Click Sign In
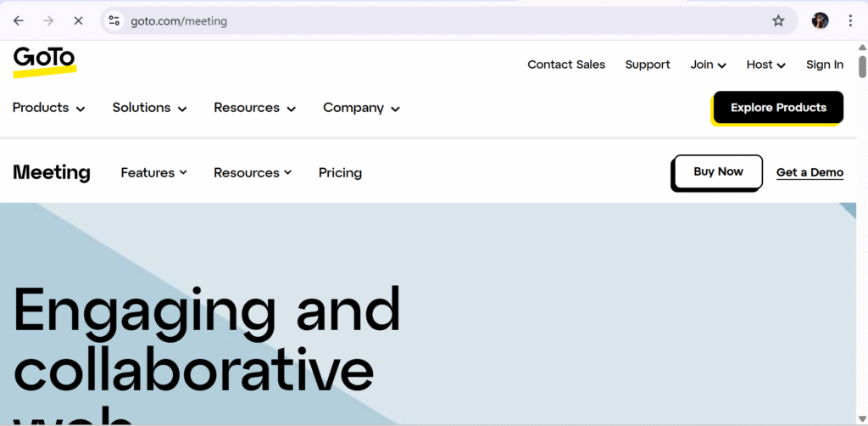Screen dimensions: 868x426 pos(825,64)
